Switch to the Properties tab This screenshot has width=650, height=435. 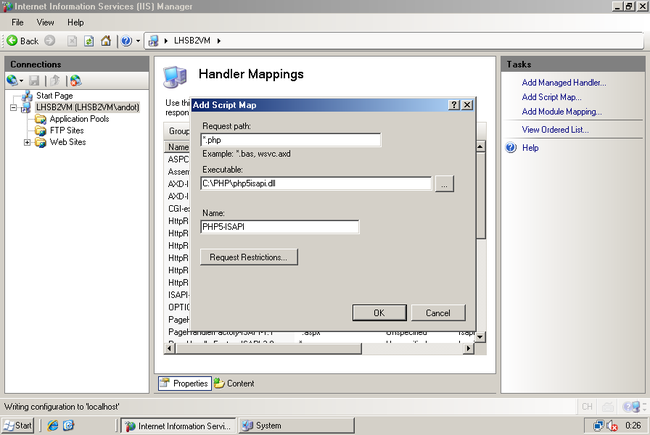185,383
